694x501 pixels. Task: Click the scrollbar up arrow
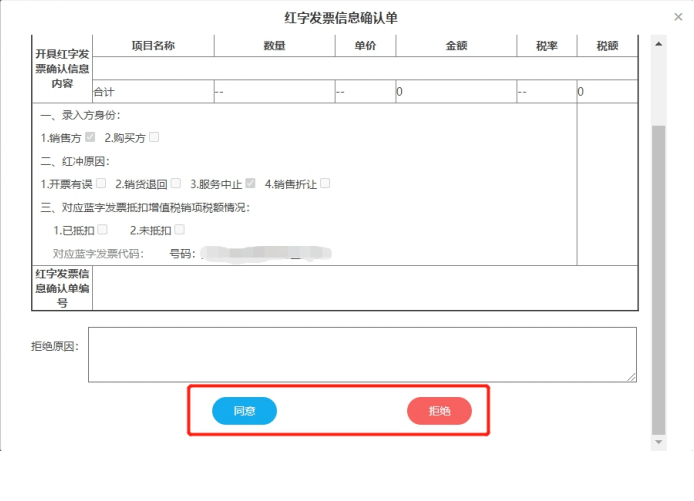(658, 42)
